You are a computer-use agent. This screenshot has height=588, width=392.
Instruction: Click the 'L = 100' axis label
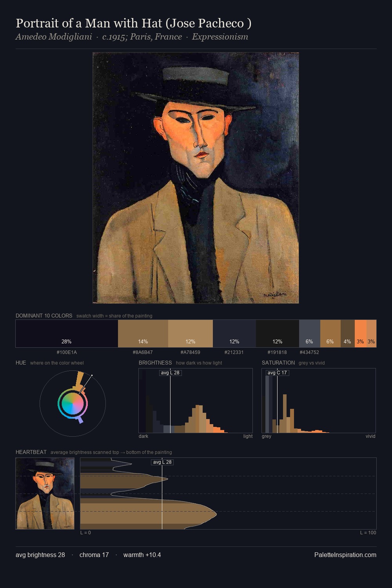[x=368, y=533]
